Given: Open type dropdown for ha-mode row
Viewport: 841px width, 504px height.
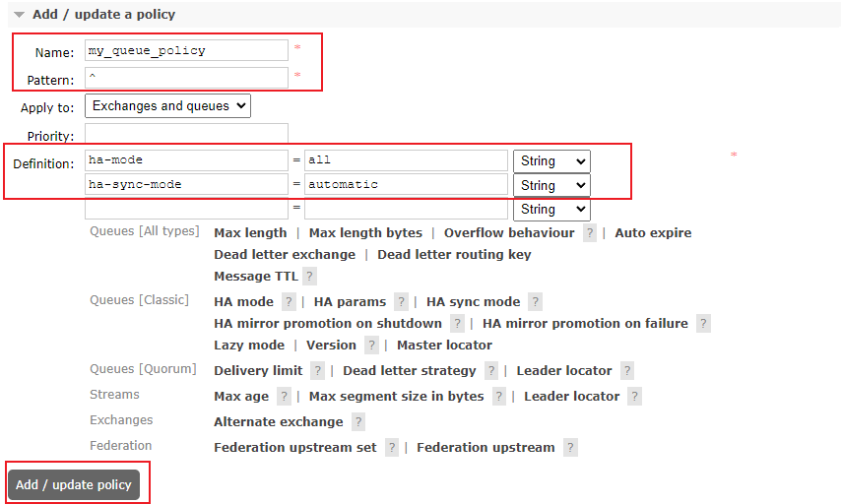Looking at the screenshot, I should tap(551, 160).
